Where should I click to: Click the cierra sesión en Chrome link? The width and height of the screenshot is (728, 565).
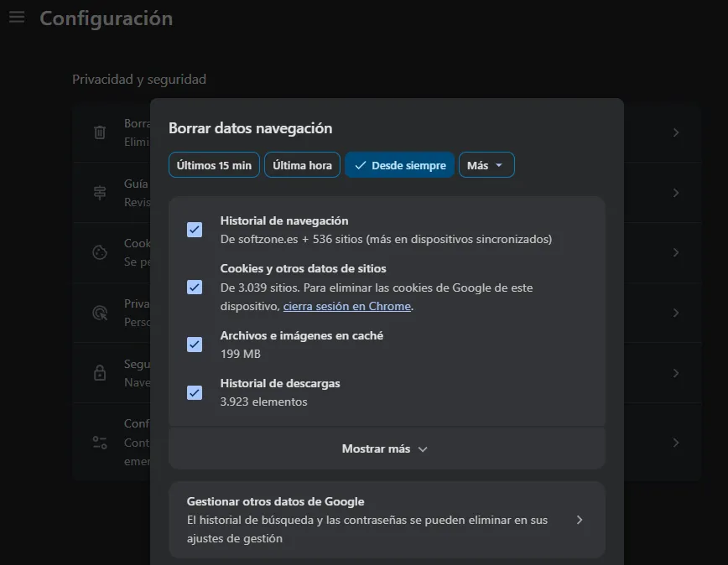coord(347,305)
